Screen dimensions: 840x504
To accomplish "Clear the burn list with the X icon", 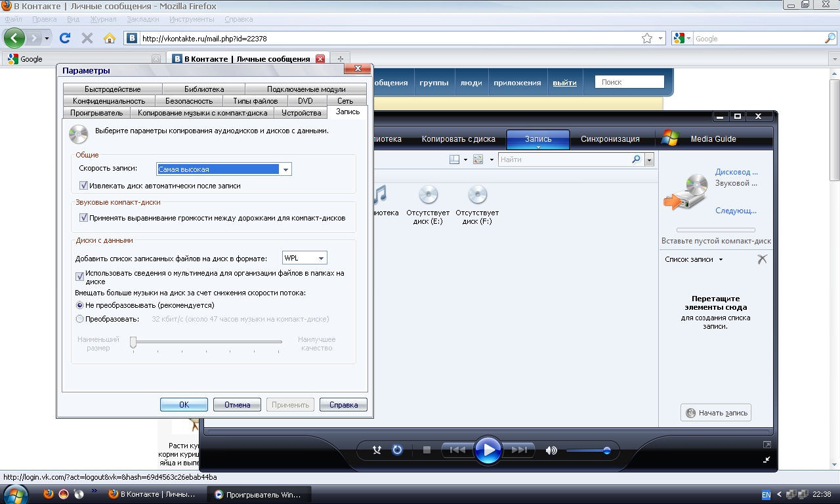I will pyautogui.click(x=761, y=259).
